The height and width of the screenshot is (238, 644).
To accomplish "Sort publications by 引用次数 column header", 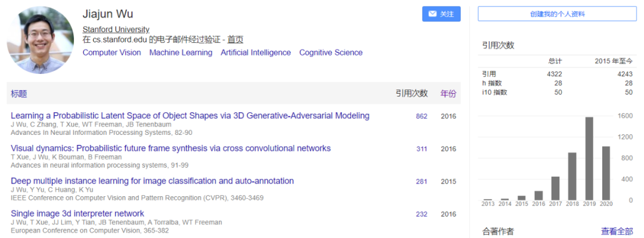I will click(411, 93).
